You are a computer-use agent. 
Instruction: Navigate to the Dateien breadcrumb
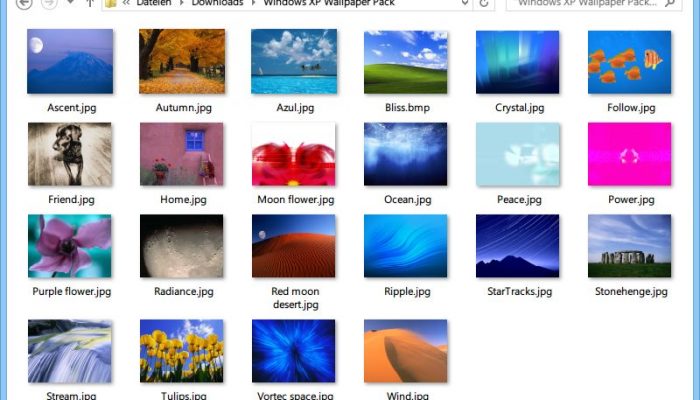coord(154,3)
